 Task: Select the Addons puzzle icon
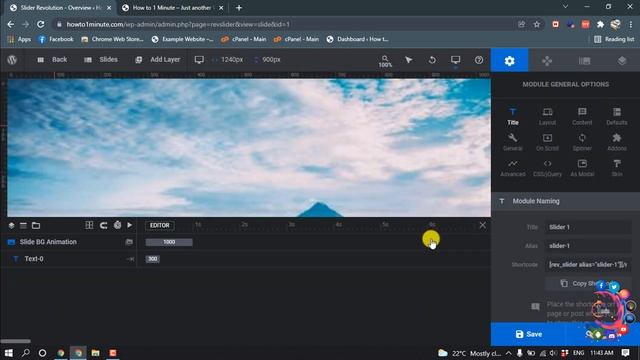click(x=617, y=142)
